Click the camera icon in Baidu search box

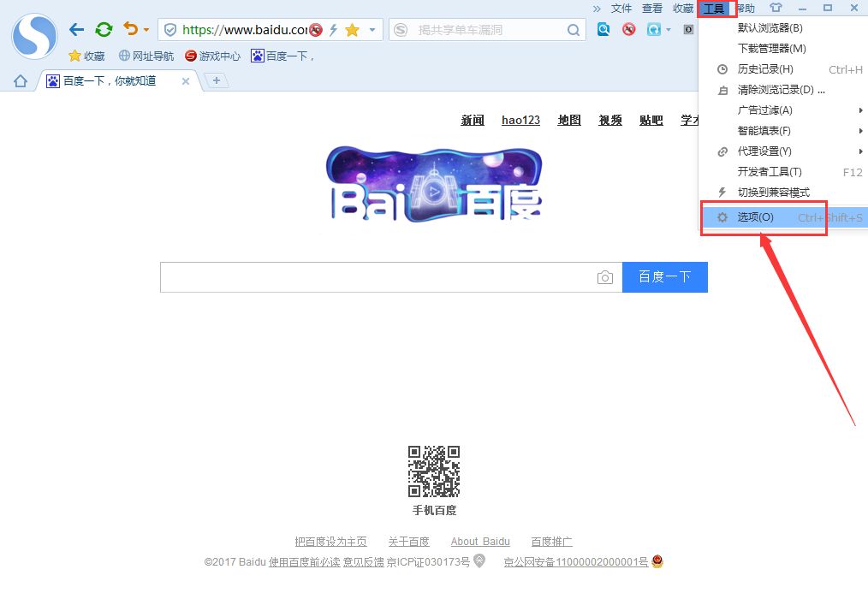tap(605, 277)
